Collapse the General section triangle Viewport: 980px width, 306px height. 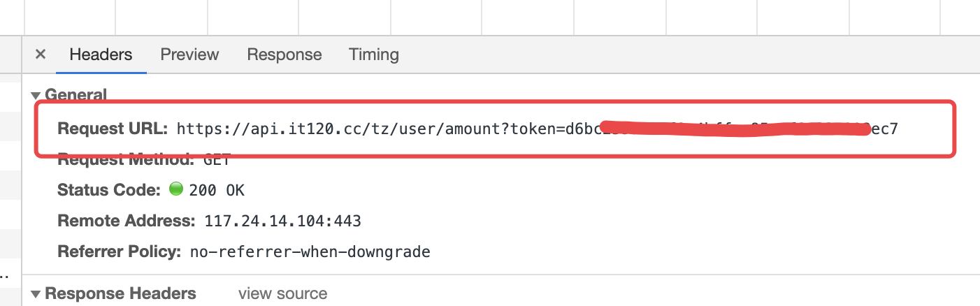[x=36, y=95]
